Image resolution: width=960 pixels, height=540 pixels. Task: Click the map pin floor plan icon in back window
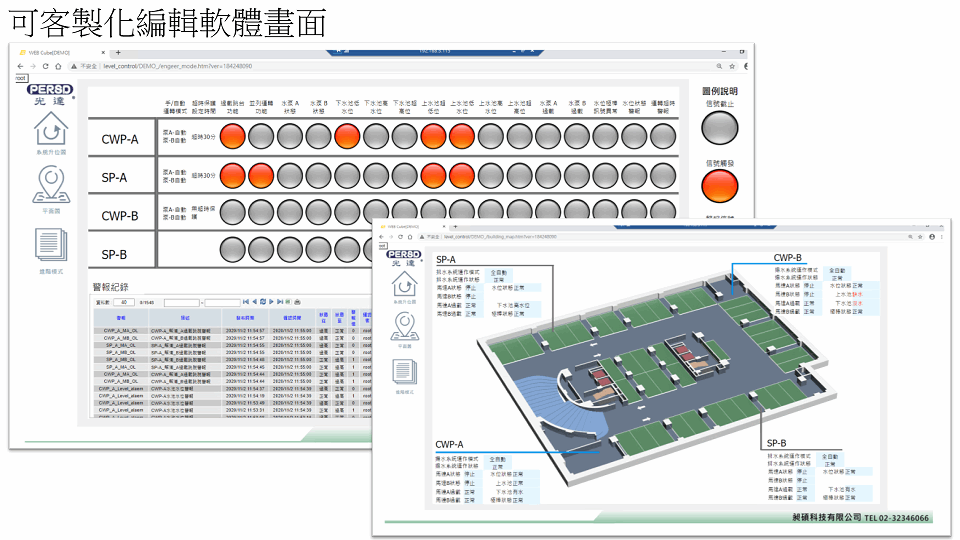(51, 186)
